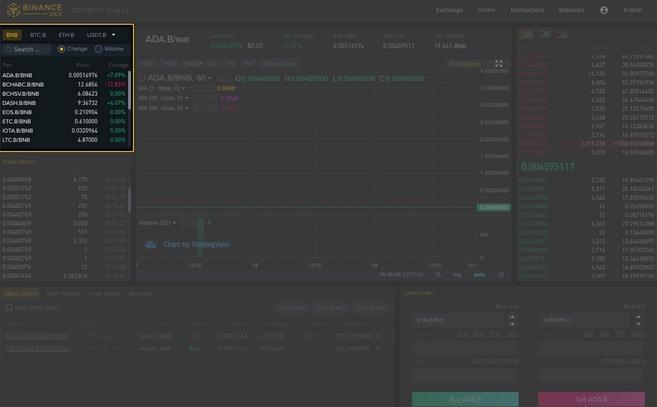Use the Best Ask price link
The image size is (657, 407).
pos(507,307)
